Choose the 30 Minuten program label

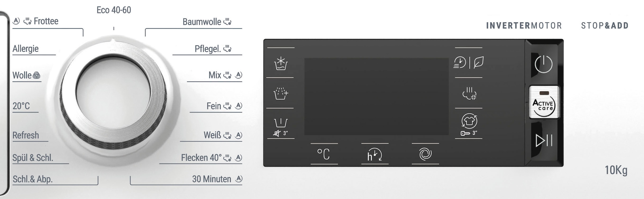pyautogui.click(x=211, y=179)
